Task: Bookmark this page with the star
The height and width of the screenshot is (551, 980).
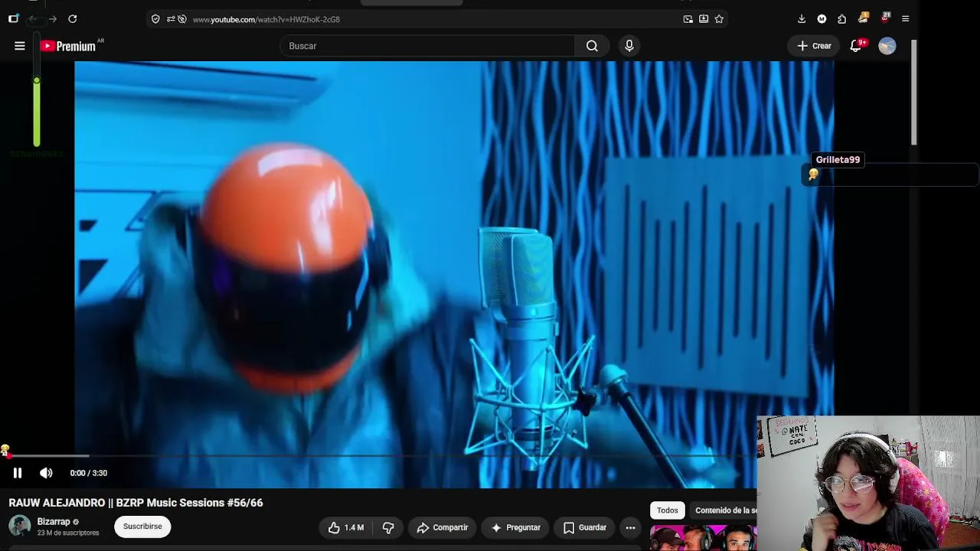Action: coord(719,19)
